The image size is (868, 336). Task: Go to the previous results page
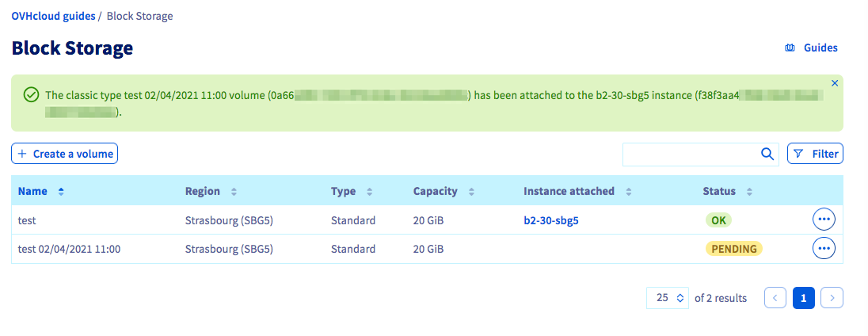[x=775, y=298]
